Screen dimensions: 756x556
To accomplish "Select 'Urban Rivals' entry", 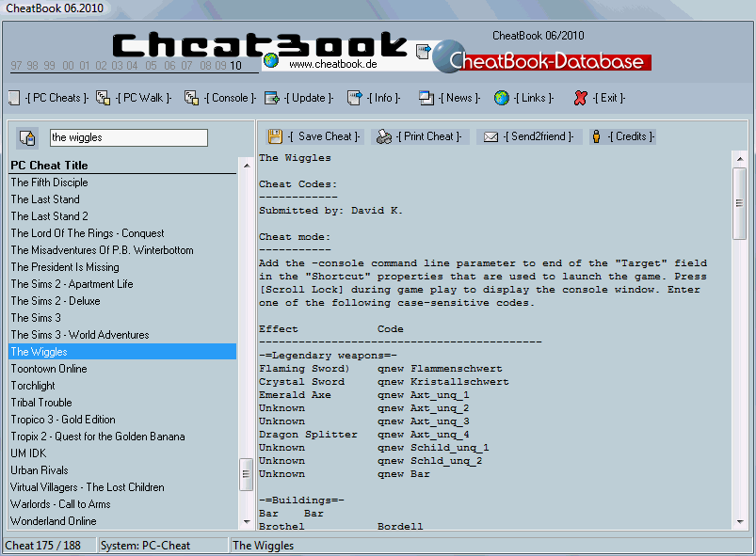I will pos(40,470).
